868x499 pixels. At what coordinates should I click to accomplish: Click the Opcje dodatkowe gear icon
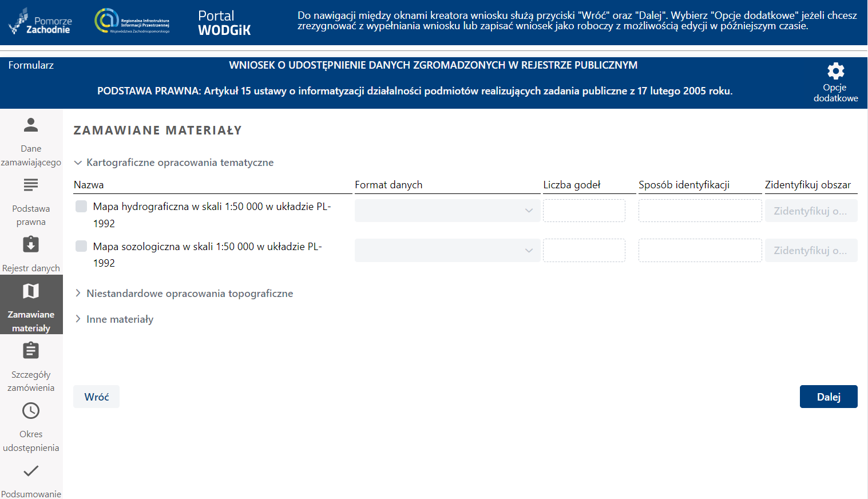[835, 71]
